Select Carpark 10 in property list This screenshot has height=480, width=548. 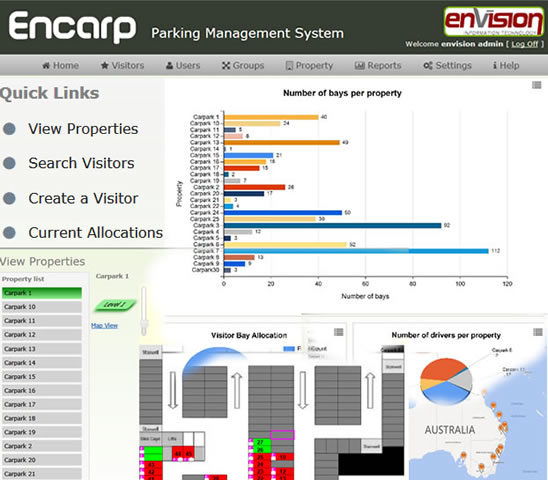42,307
